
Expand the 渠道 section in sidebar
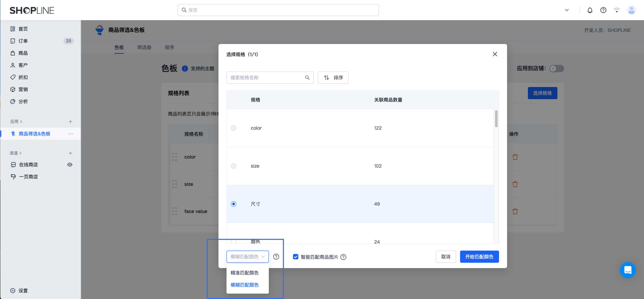[15, 153]
